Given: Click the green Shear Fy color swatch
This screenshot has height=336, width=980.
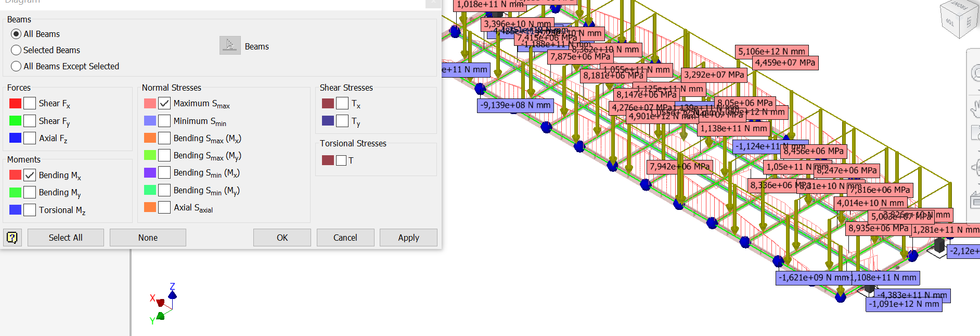Looking at the screenshot, I should 15,121.
